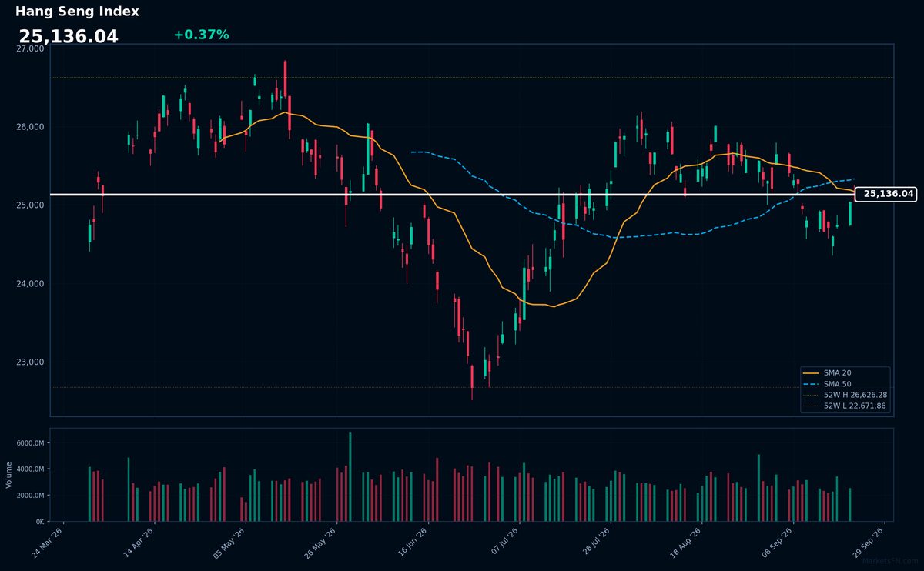Click the Hang Seng Index title
This screenshot has width=924, height=571.
[77, 12]
